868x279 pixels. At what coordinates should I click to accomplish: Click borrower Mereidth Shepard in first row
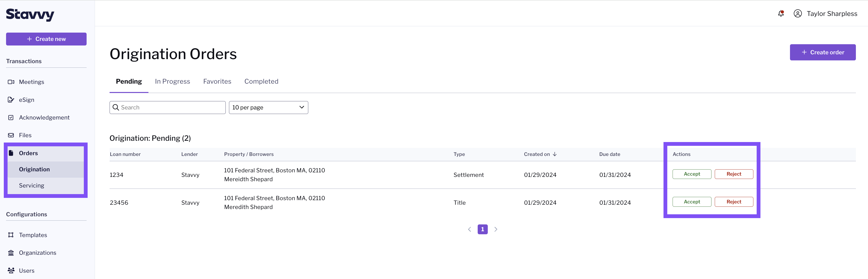[248, 179]
